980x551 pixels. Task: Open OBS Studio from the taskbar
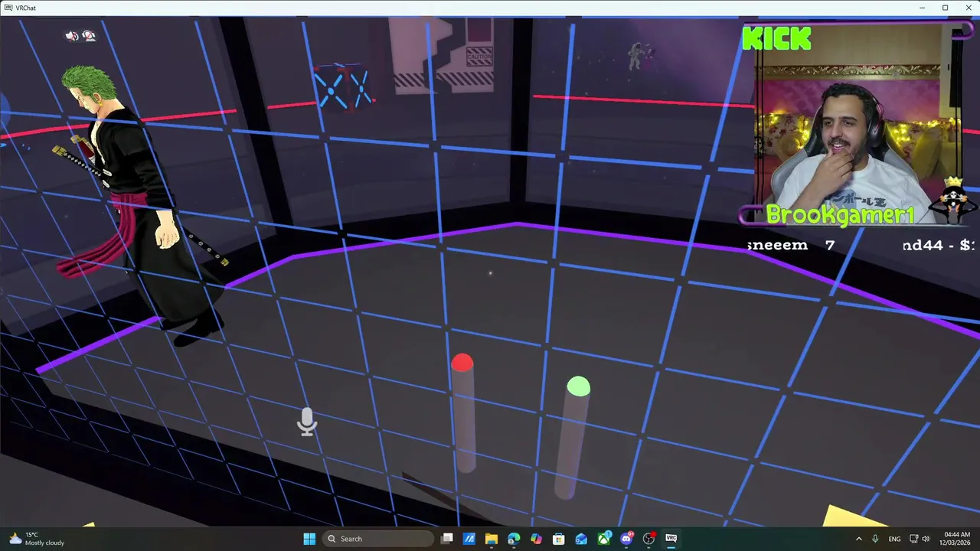pyautogui.click(x=649, y=539)
